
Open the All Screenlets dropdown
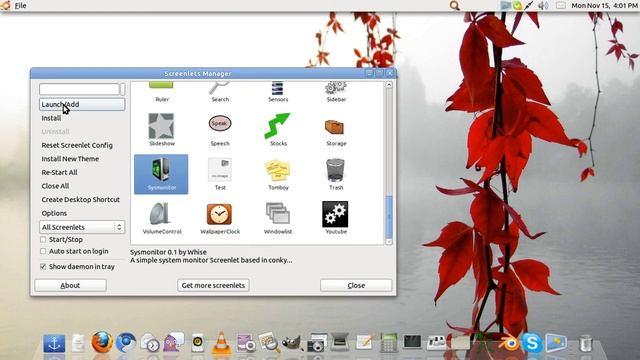pos(82,227)
